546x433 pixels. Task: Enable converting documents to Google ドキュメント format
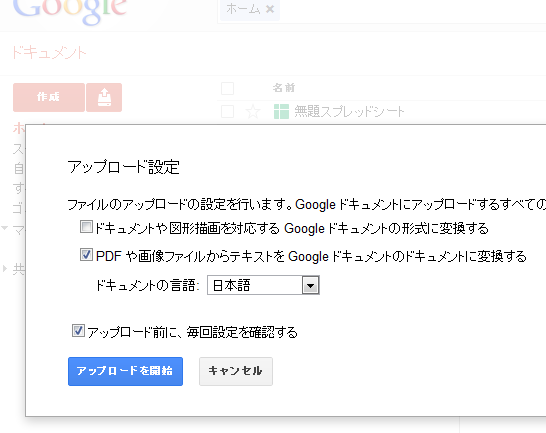86,227
